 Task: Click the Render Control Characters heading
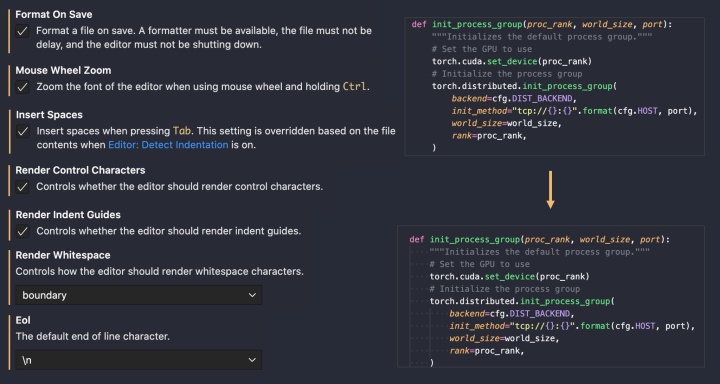click(x=80, y=170)
